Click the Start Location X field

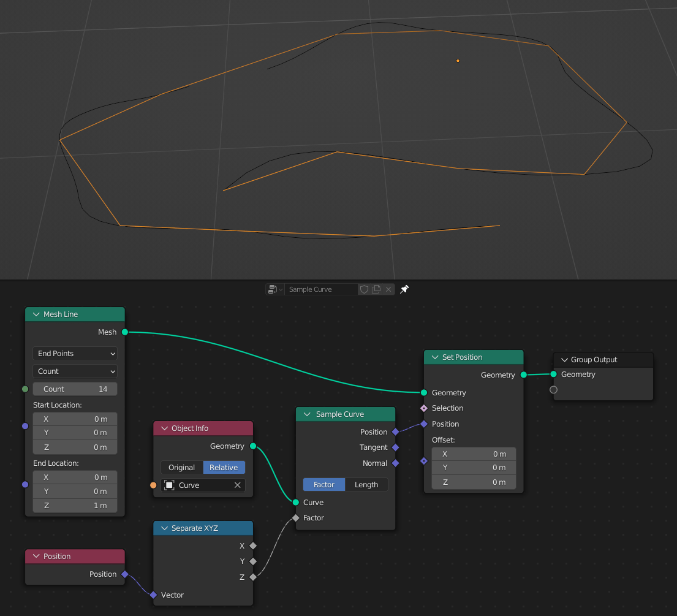point(74,419)
